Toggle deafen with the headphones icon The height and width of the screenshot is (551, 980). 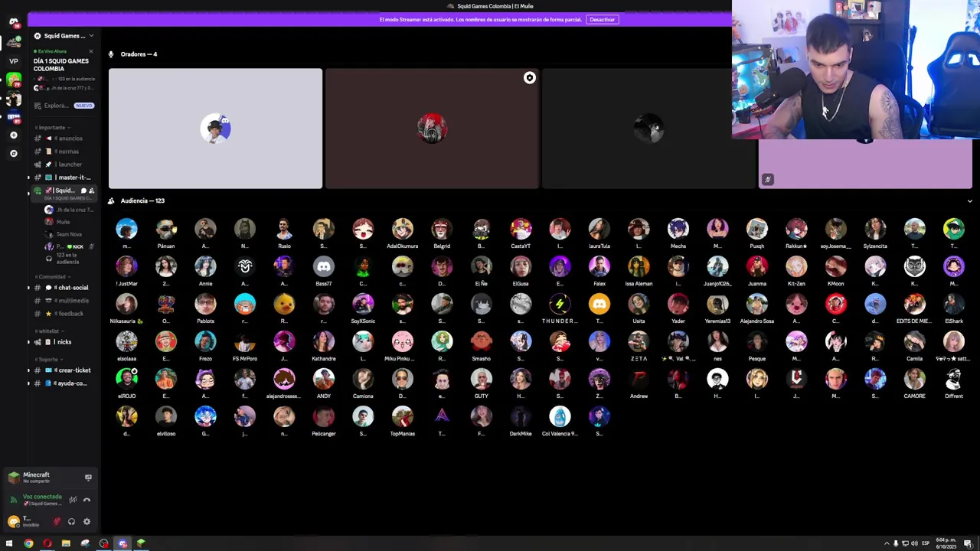tap(71, 522)
